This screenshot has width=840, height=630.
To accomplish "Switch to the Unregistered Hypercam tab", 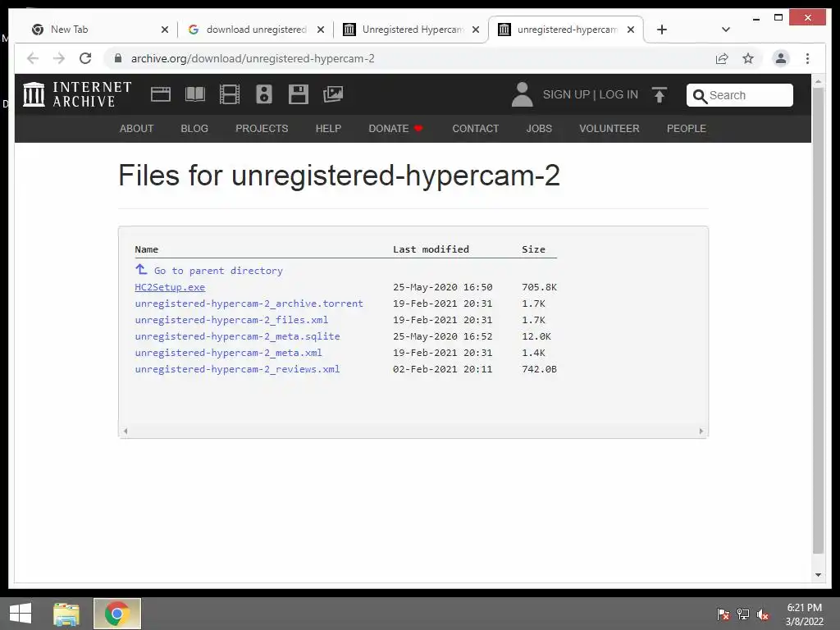I will (410, 30).
